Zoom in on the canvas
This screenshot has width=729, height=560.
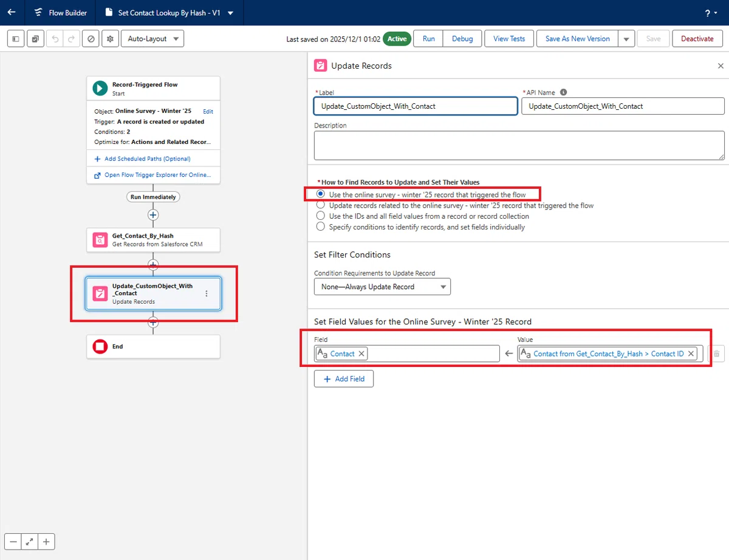click(46, 542)
